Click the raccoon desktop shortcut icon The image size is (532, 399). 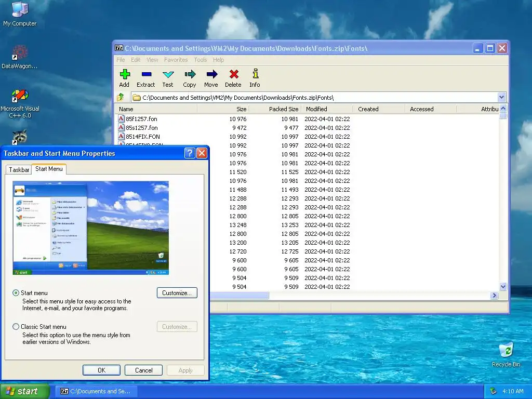click(x=20, y=137)
